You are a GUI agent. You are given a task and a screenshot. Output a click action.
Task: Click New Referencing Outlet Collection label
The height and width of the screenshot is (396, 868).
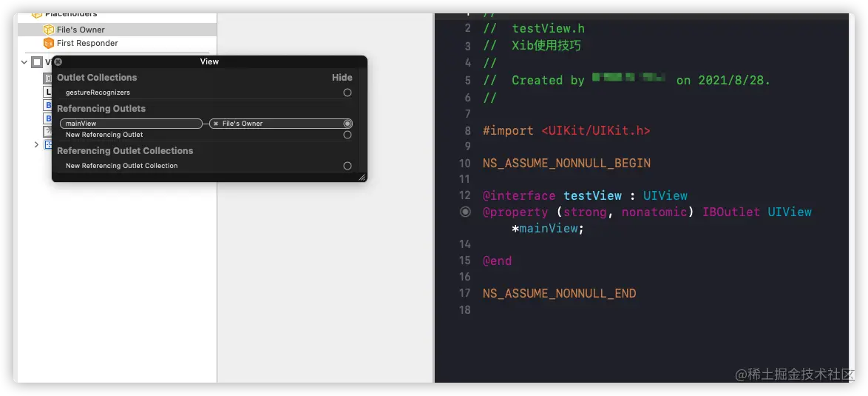[122, 166]
